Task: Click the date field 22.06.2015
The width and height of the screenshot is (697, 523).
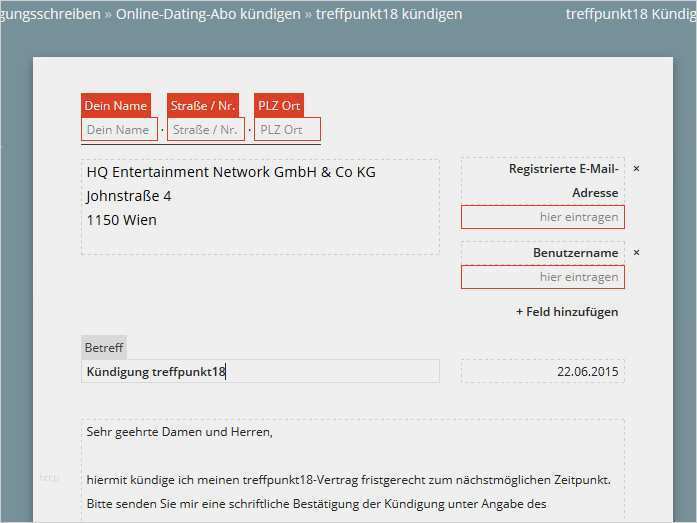Action: pyautogui.click(x=543, y=371)
